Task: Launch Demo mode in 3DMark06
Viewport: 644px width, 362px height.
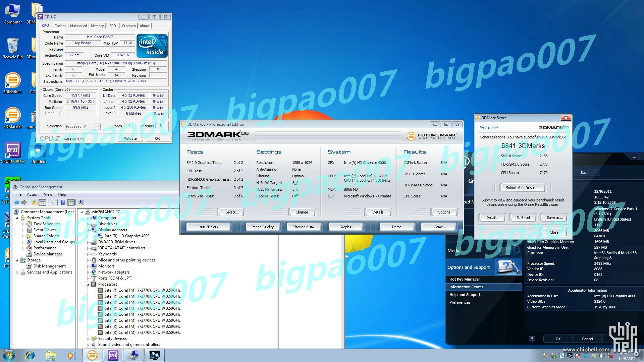Action: tap(397, 226)
